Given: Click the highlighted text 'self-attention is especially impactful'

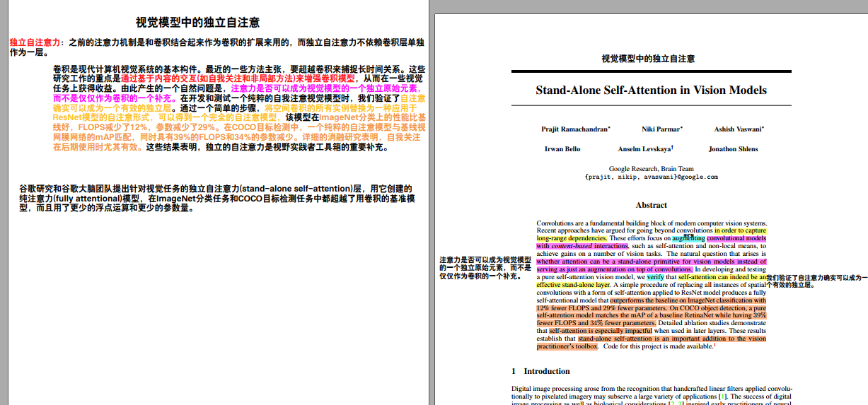Looking at the screenshot, I should 600,331.
